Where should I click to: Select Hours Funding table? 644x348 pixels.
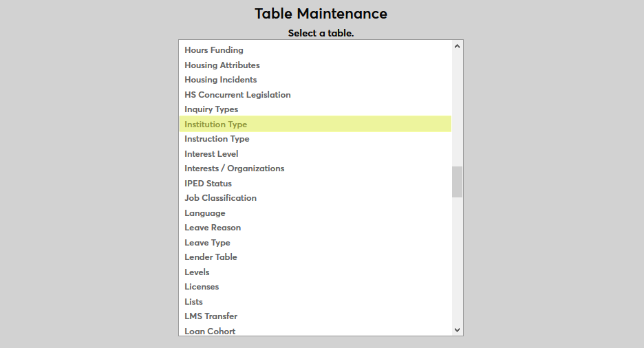(x=214, y=50)
